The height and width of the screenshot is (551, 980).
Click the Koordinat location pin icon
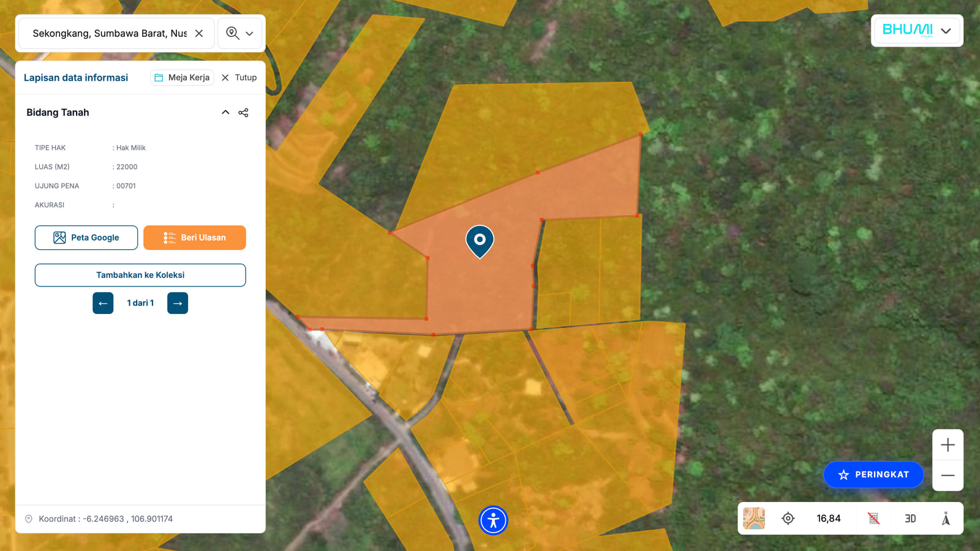click(28, 519)
